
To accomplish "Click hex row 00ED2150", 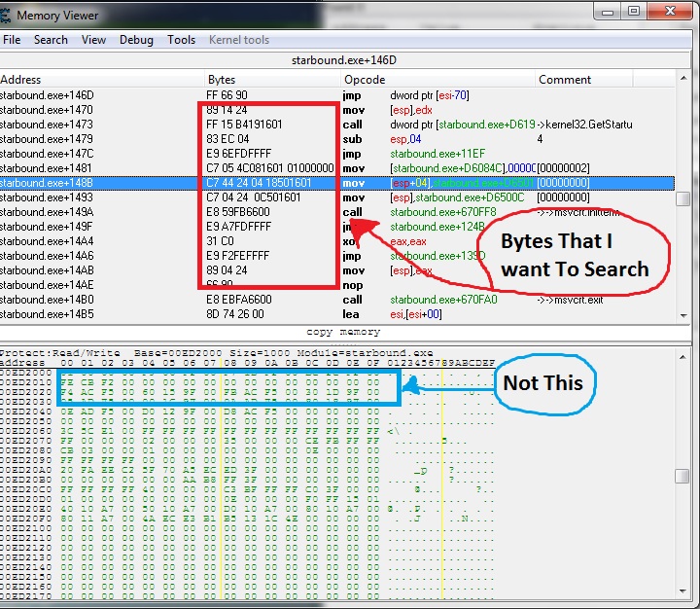I will tap(247, 577).
